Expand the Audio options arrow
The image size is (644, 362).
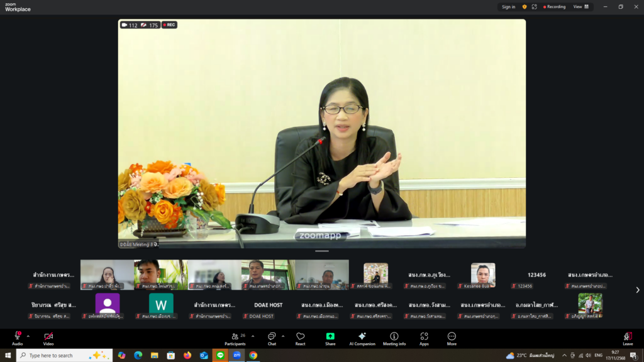[28, 336]
